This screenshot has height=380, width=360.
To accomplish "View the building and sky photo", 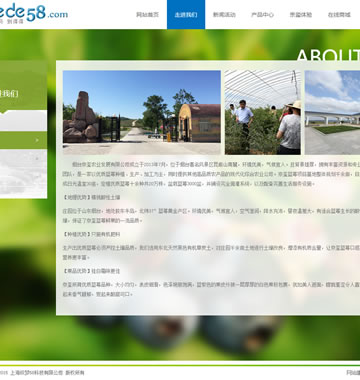I will (332, 112).
